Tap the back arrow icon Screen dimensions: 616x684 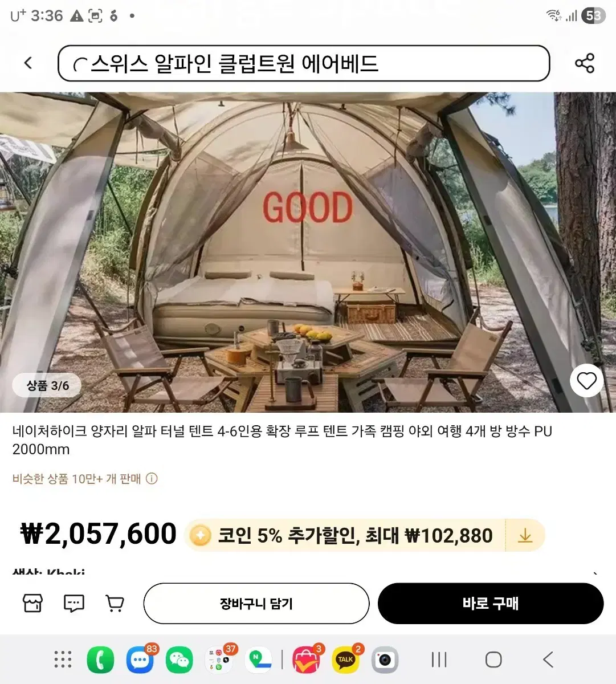28,63
